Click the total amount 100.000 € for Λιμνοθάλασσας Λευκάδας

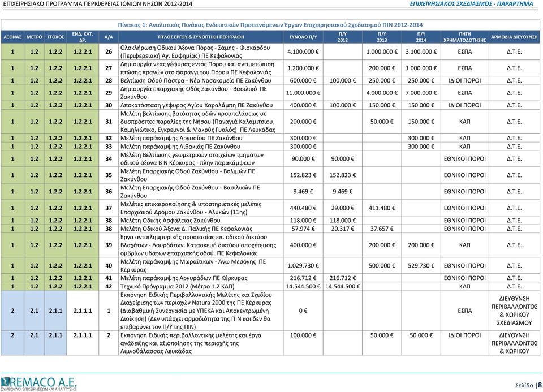coord(303,335)
